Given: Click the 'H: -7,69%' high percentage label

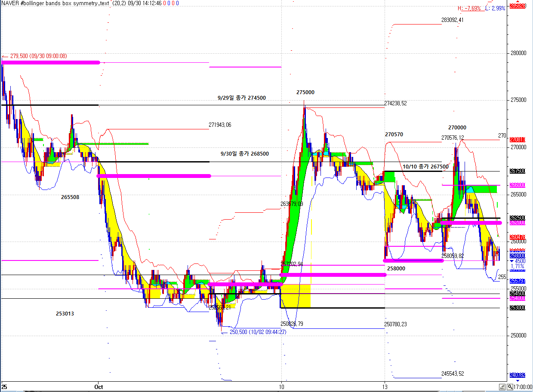Looking at the screenshot, I should tap(469, 8).
